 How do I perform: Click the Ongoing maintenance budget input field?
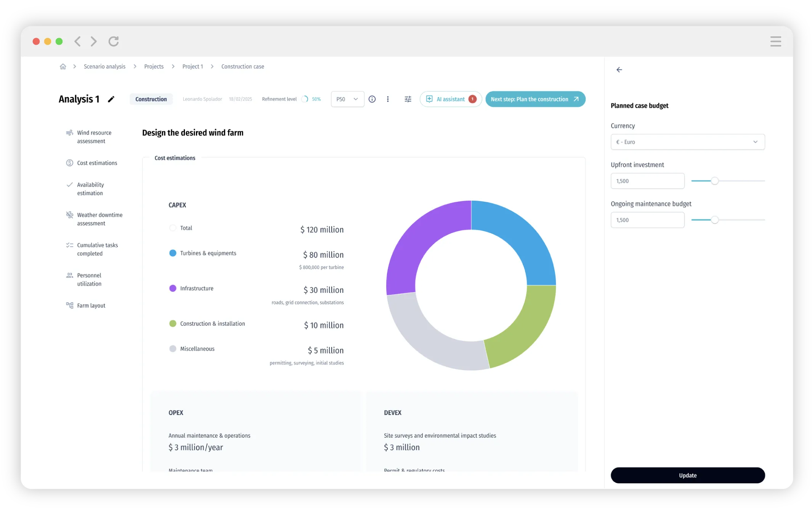pos(647,220)
